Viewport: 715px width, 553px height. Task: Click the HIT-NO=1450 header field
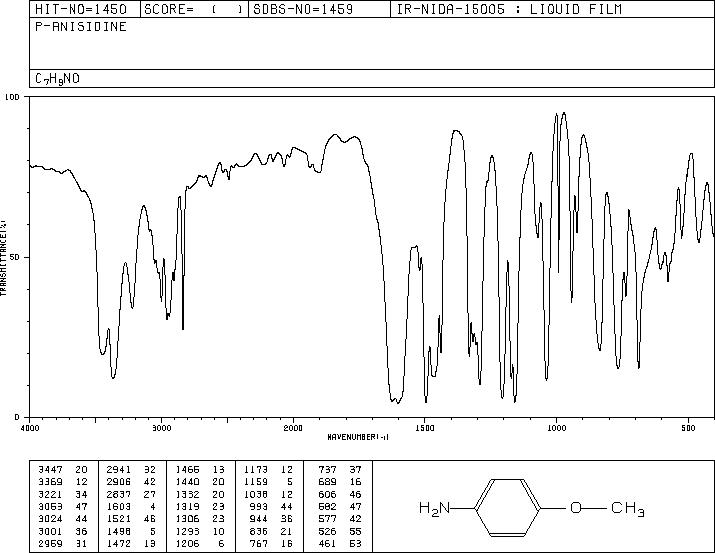point(81,9)
